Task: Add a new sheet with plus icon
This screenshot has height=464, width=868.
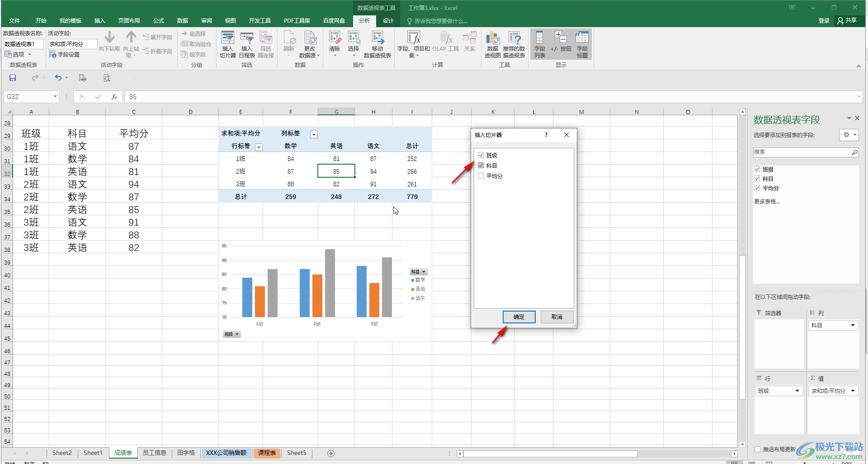Action: pyautogui.click(x=331, y=453)
